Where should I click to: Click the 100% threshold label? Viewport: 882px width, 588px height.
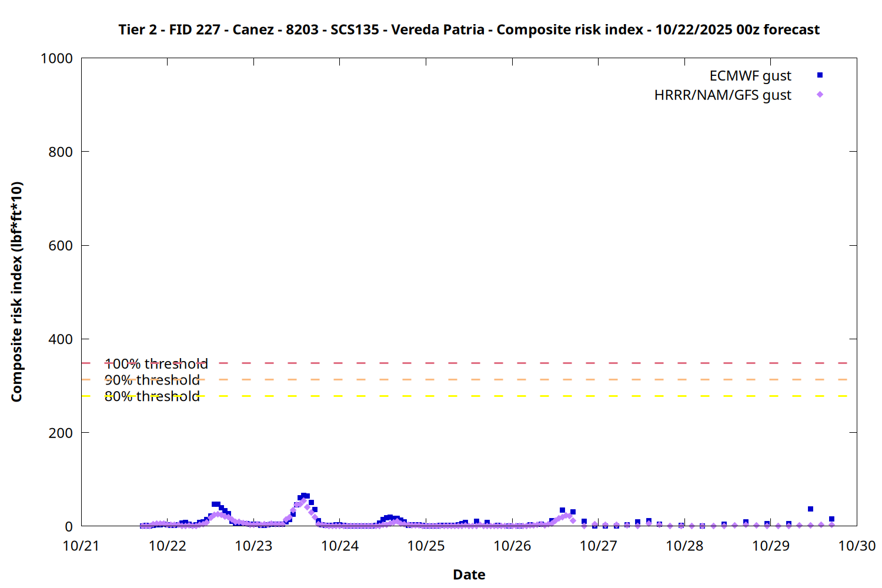pos(156,364)
